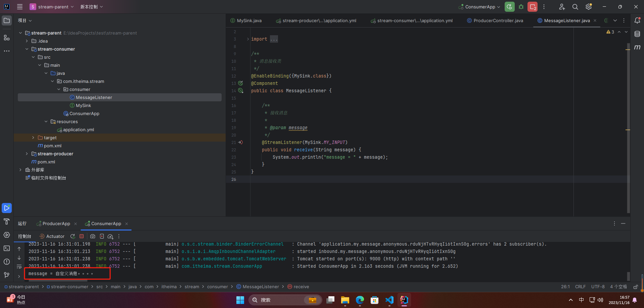
Task: Open profiler gauge icon in console toolbar
Action: 110,236
